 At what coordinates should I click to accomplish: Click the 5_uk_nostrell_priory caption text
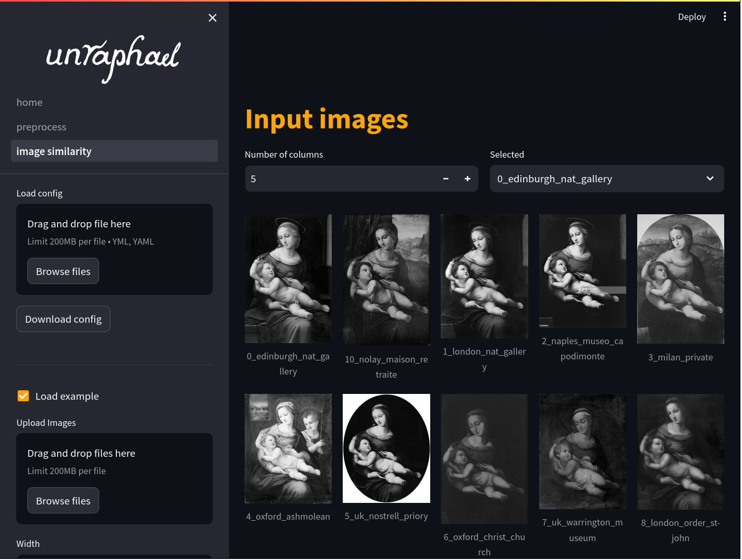(x=387, y=517)
